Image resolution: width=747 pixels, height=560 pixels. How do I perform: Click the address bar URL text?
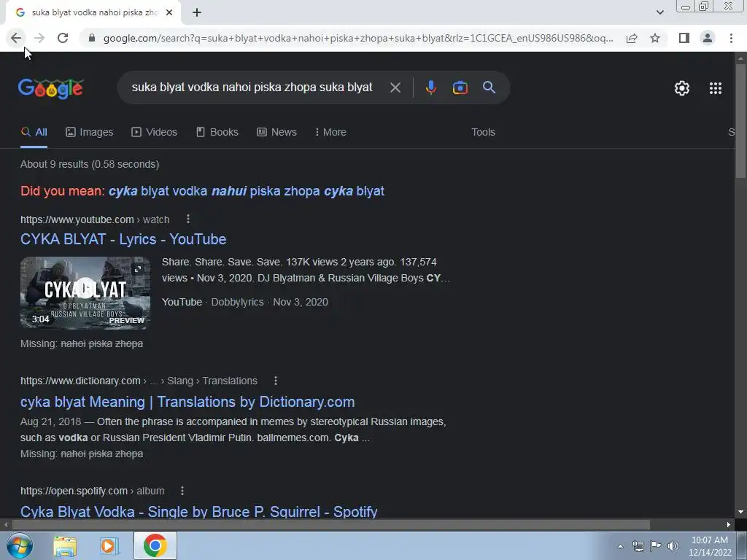click(x=358, y=38)
